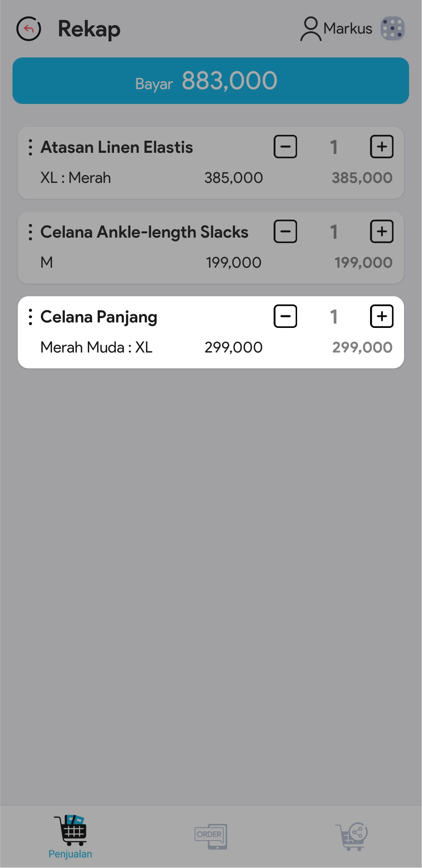This screenshot has width=422, height=868.
Task: Open the dotted grid menu icon
Action: pyautogui.click(x=392, y=29)
